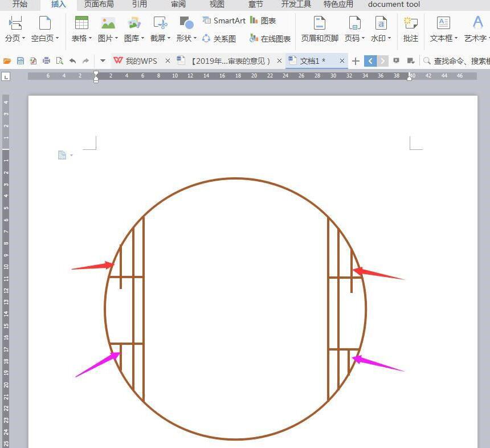The height and width of the screenshot is (448, 490).
Task: Insert 艺术字 word art
Action: pyautogui.click(x=477, y=29)
